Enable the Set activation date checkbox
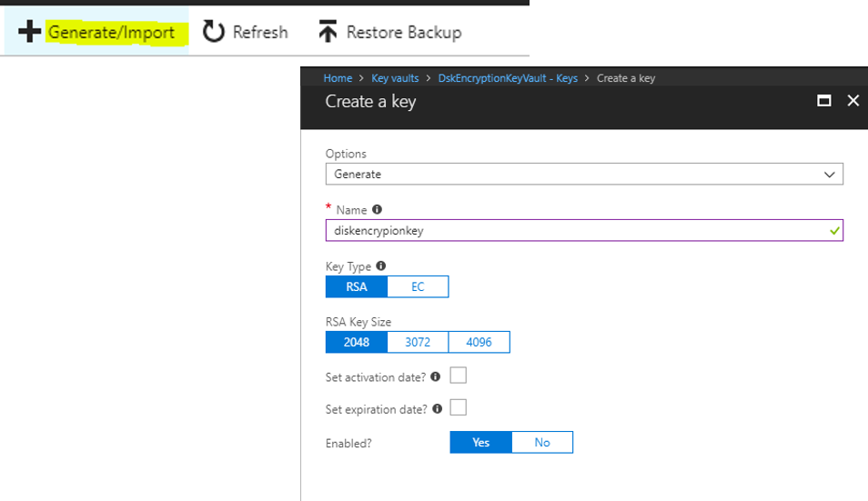The image size is (868, 501). pos(458,375)
